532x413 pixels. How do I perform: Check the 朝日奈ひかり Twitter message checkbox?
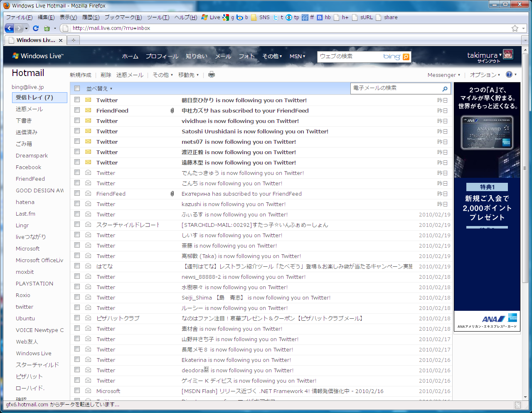pyautogui.click(x=77, y=100)
